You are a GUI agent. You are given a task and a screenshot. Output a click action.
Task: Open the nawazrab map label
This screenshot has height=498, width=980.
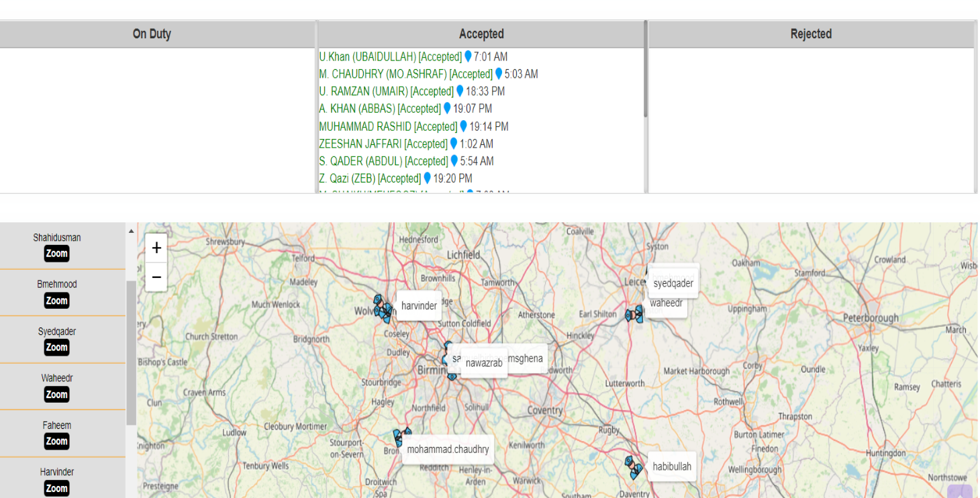(484, 363)
